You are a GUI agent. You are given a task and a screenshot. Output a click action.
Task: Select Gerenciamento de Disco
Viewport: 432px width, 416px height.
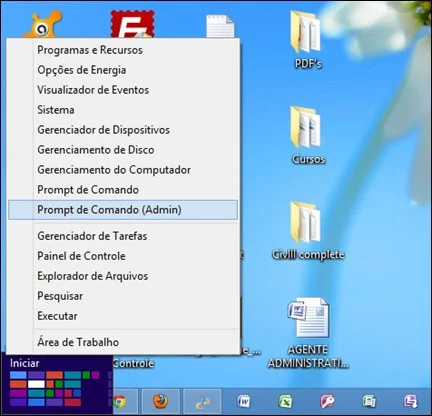coord(123,150)
